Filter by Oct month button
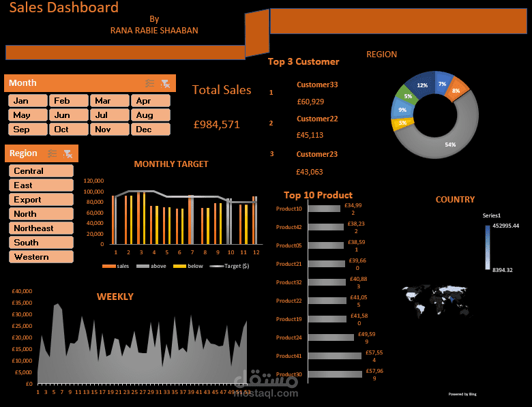The image size is (532, 407). (69, 130)
